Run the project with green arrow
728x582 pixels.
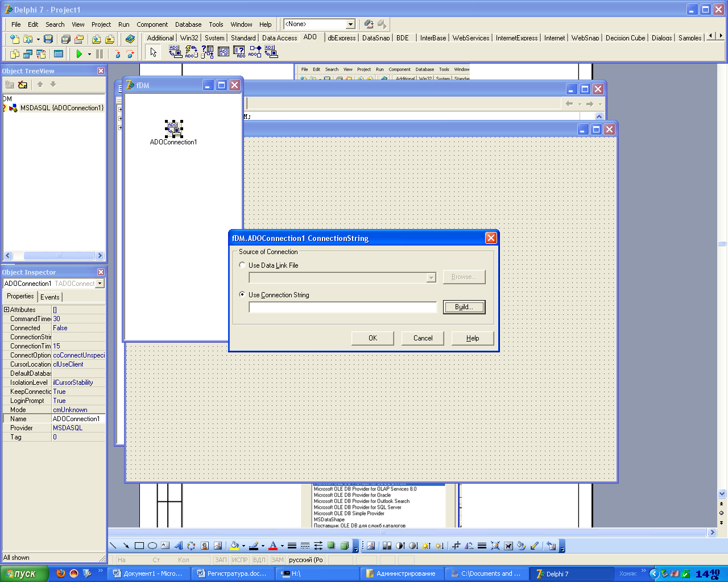coord(79,53)
